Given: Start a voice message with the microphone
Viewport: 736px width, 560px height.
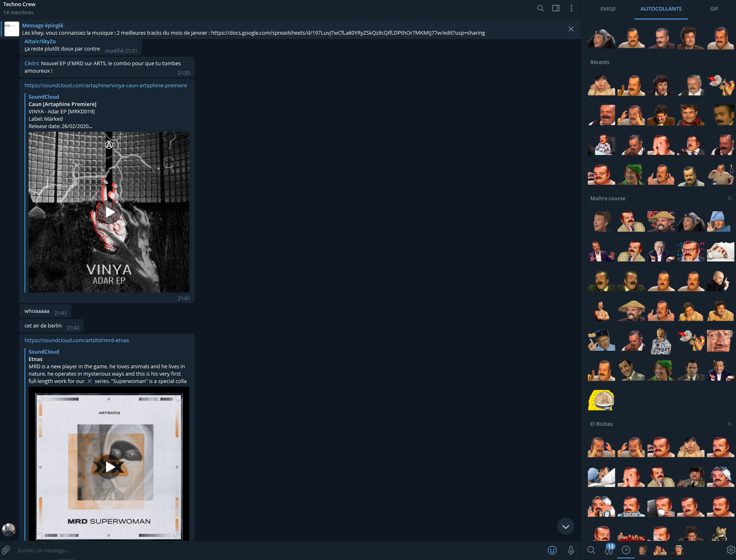Looking at the screenshot, I should 571,550.
